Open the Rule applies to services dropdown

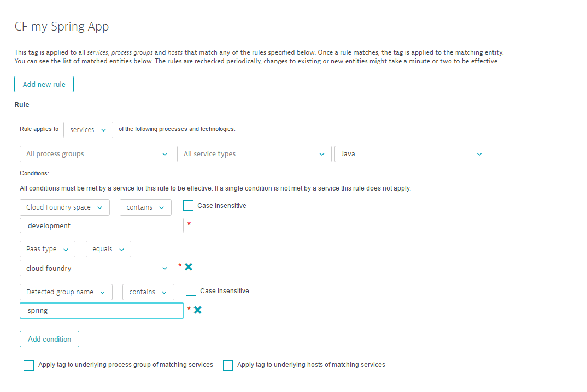pos(88,130)
